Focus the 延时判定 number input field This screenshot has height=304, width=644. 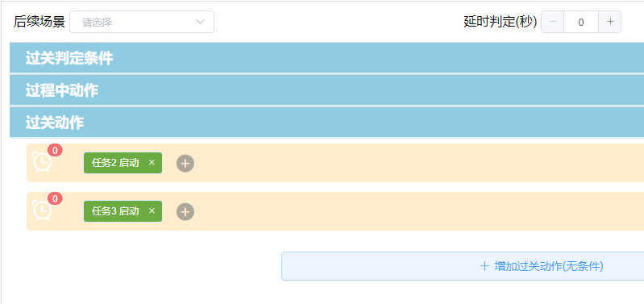coord(581,22)
